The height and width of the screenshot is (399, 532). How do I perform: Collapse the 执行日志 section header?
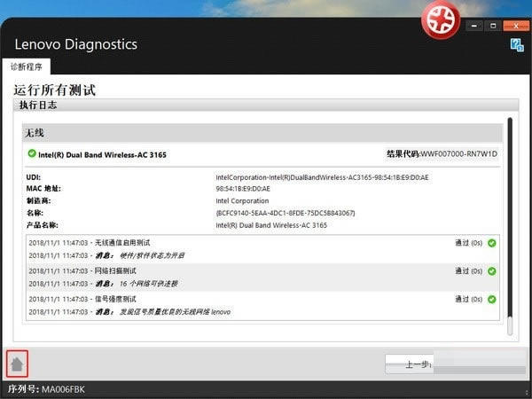click(x=257, y=106)
